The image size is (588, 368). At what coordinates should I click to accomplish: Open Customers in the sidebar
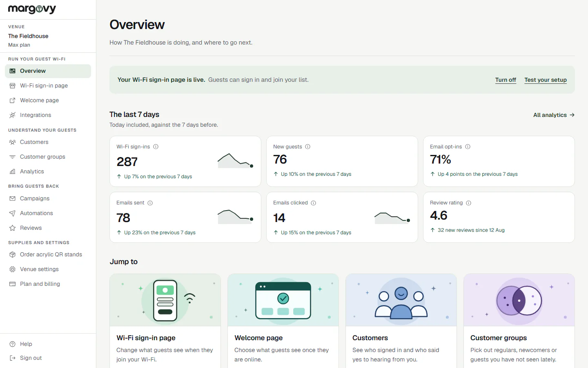click(x=48, y=142)
